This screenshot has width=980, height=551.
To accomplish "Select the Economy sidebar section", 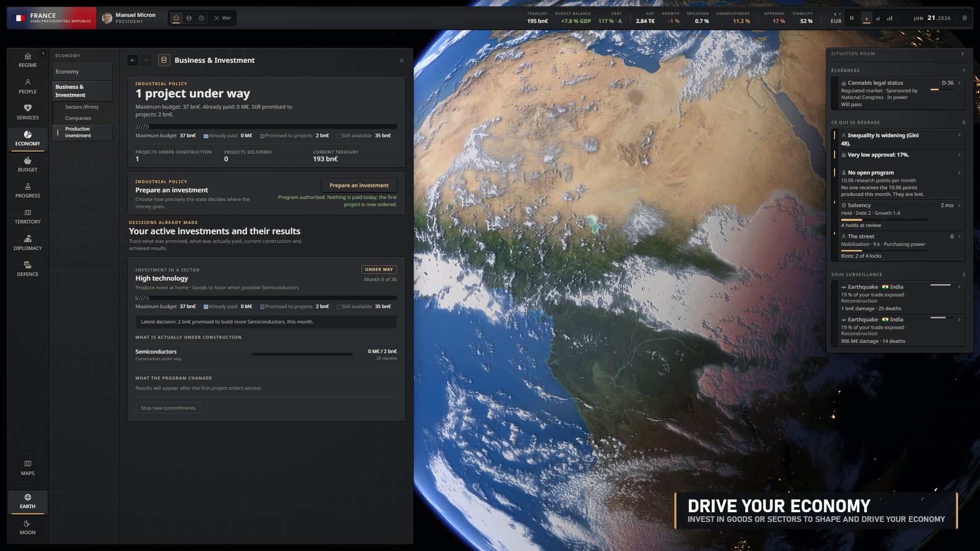I will pos(28,139).
